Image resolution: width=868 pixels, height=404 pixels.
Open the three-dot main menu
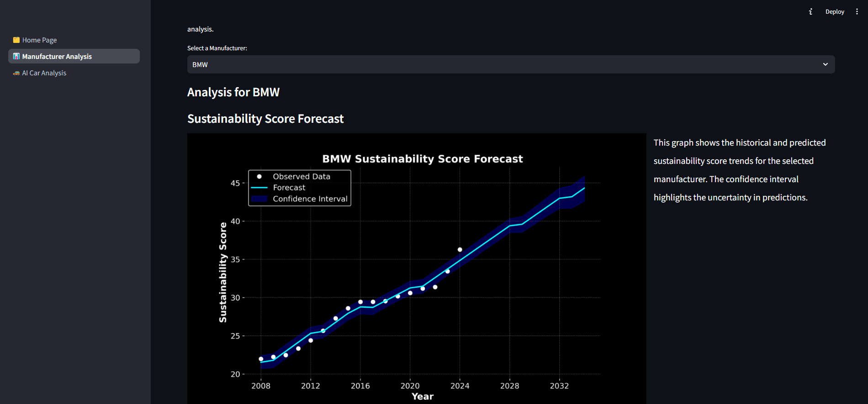click(x=857, y=12)
